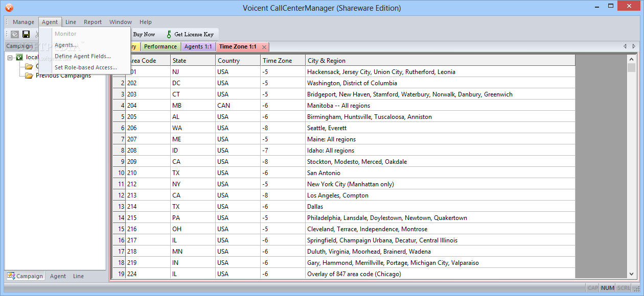Click the City & Region column header

440,60
